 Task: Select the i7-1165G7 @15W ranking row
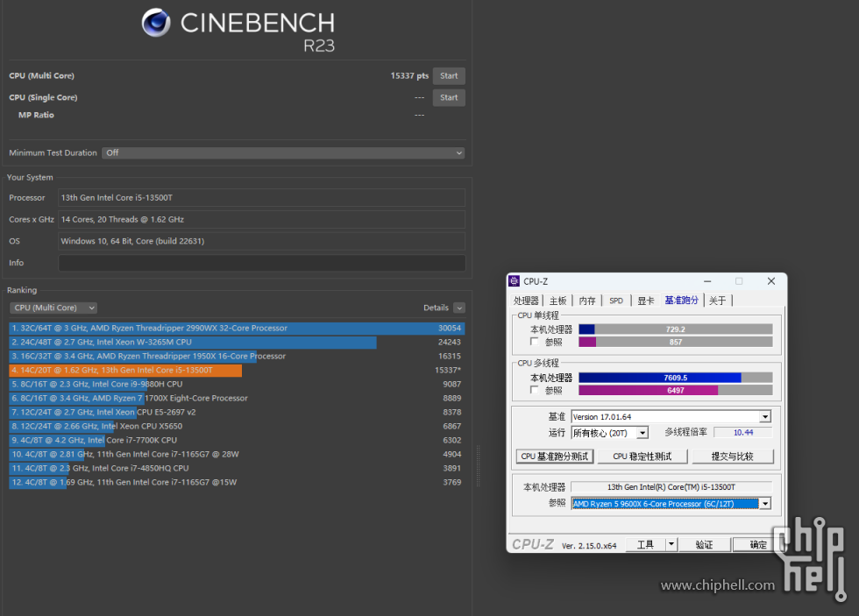237,483
